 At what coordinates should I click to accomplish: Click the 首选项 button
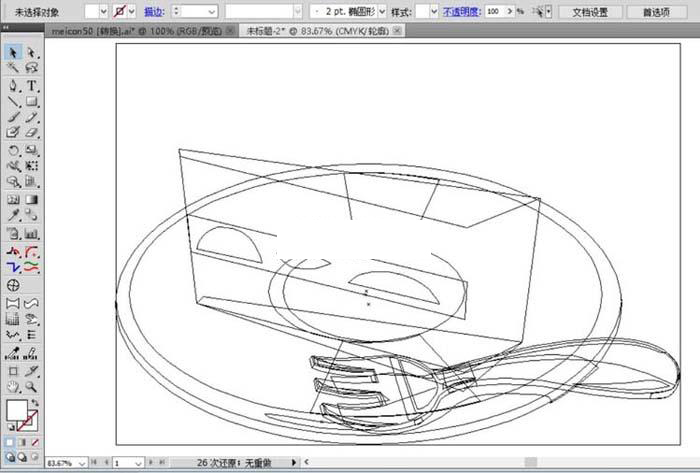pos(656,11)
